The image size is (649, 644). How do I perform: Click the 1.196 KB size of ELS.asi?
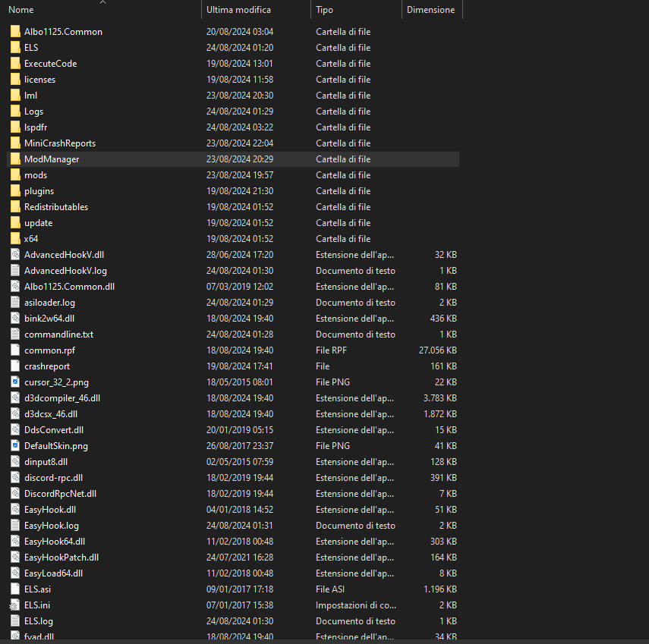click(x=440, y=589)
